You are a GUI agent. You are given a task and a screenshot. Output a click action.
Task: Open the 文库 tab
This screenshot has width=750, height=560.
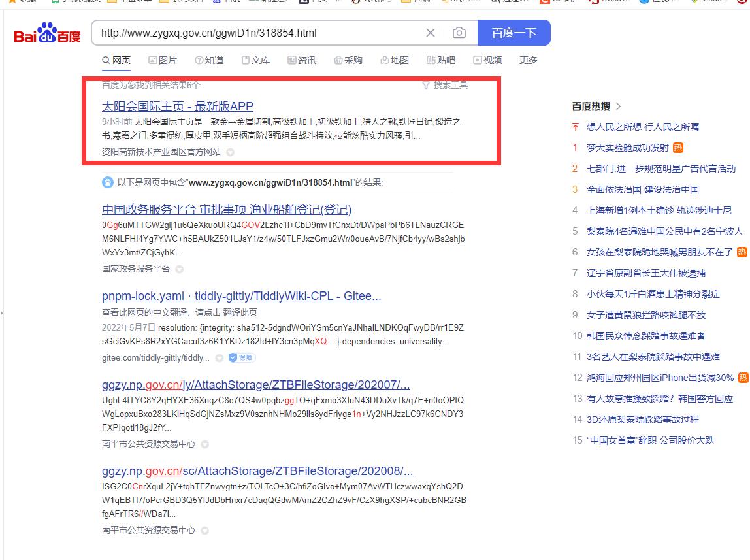pos(255,60)
